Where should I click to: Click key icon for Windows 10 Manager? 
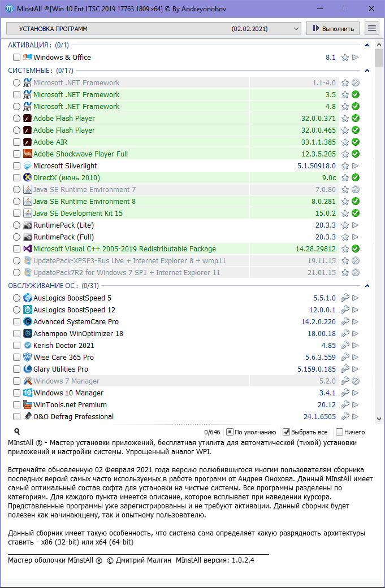tap(345, 393)
